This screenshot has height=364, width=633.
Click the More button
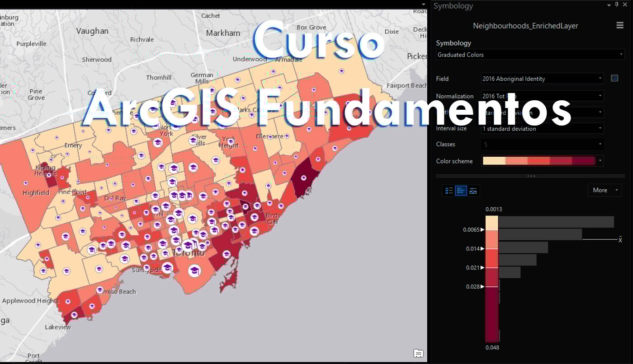pos(604,190)
